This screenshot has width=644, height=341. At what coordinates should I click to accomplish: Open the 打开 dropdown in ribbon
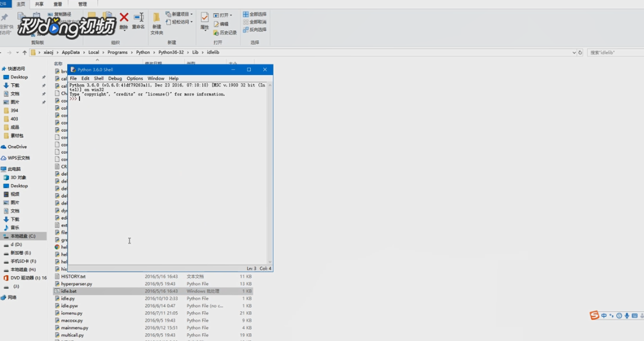pos(223,15)
